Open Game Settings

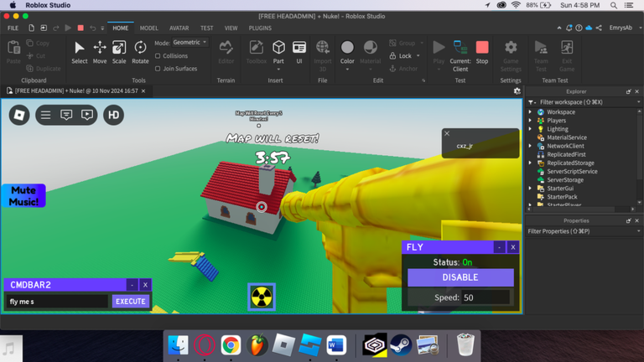pyautogui.click(x=511, y=56)
